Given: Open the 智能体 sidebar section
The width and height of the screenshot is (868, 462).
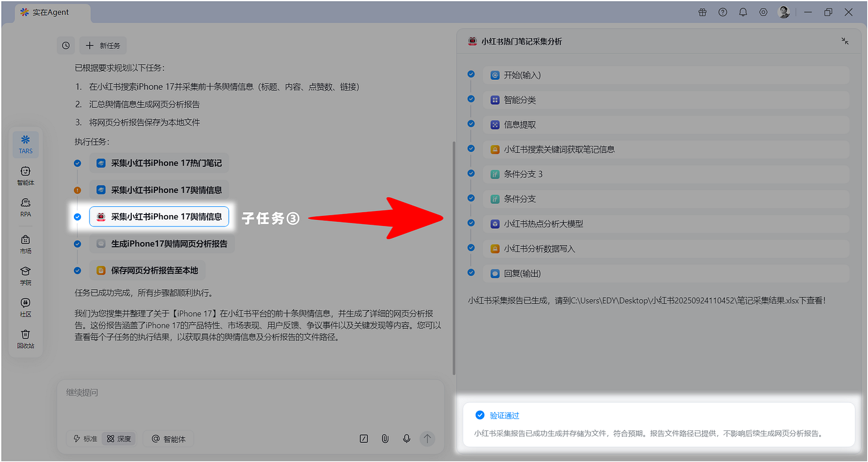Looking at the screenshot, I should tap(26, 176).
